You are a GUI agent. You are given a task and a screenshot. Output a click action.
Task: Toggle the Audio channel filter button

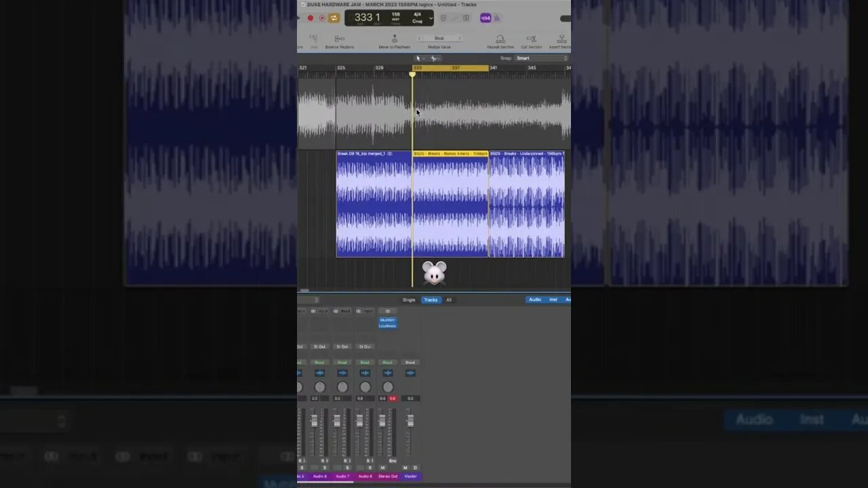click(x=535, y=300)
